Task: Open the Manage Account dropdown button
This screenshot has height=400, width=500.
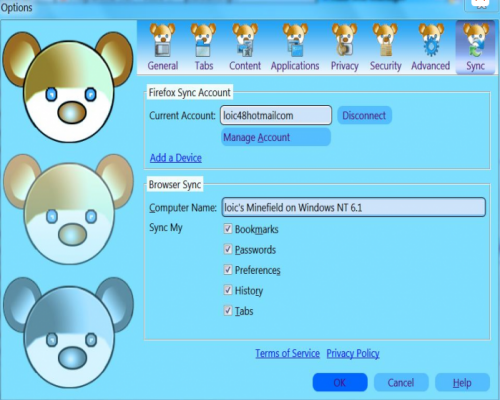Action: coord(276,137)
